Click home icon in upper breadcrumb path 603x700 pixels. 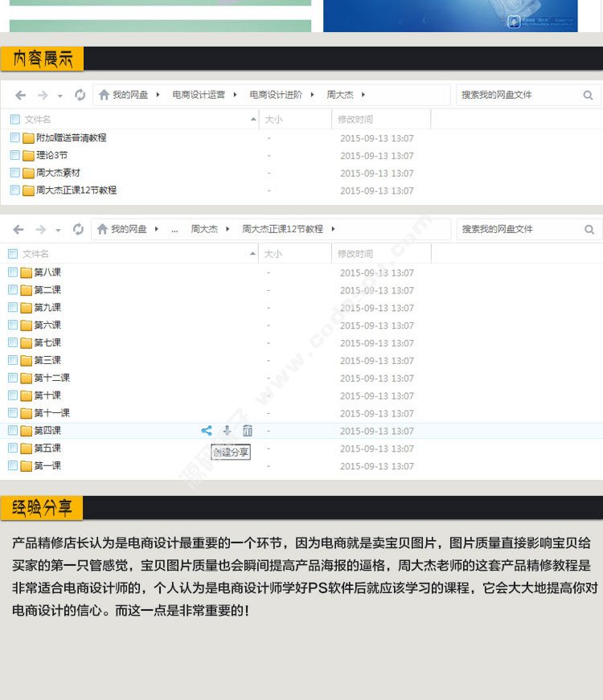(x=104, y=95)
